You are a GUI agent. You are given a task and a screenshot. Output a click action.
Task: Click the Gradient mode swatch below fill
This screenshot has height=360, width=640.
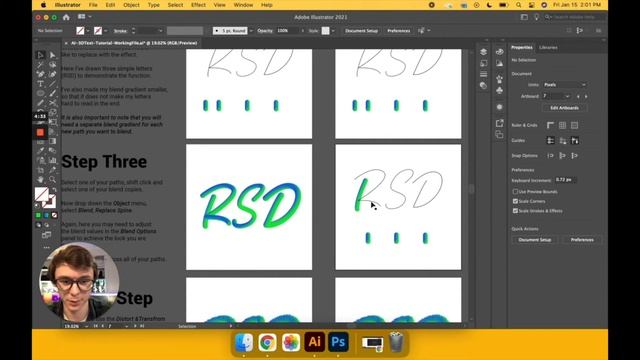point(46,215)
